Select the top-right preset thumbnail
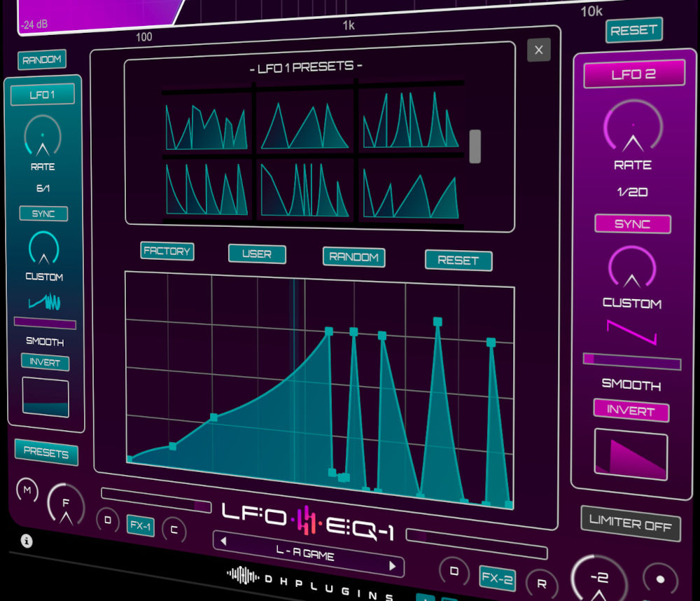This screenshot has height=601, width=700. (x=411, y=119)
